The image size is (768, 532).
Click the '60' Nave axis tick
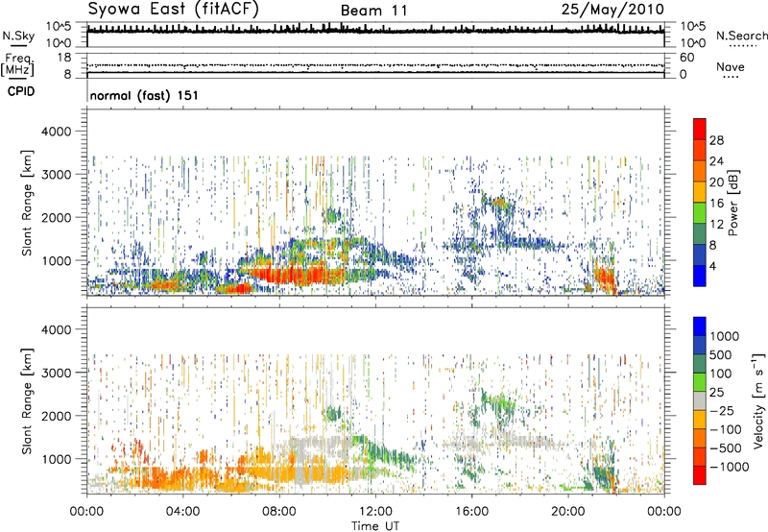click(686, 58)
